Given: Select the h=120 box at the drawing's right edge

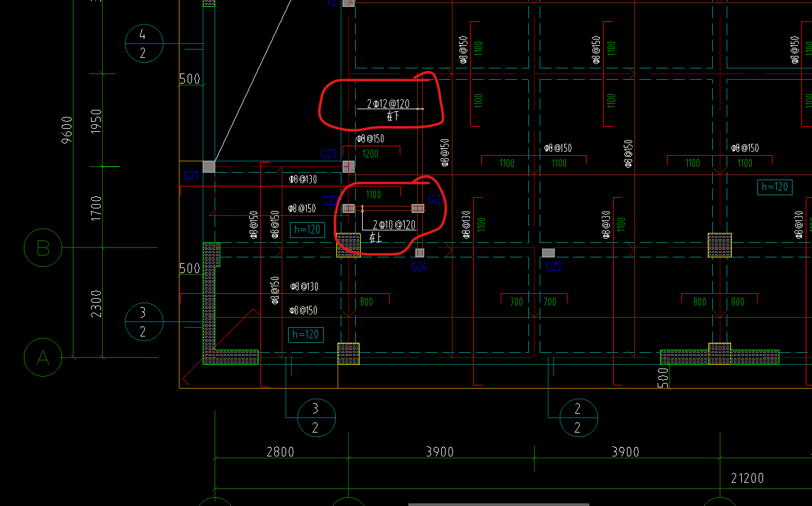Looking at the screenshot, I should 774,186.
